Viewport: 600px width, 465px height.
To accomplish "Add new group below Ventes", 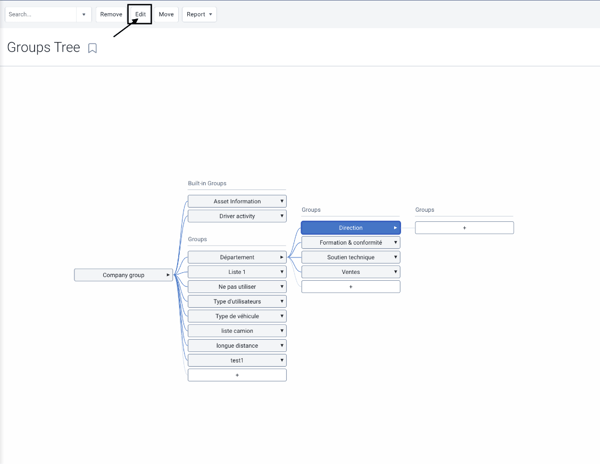I will pos(350,287).
